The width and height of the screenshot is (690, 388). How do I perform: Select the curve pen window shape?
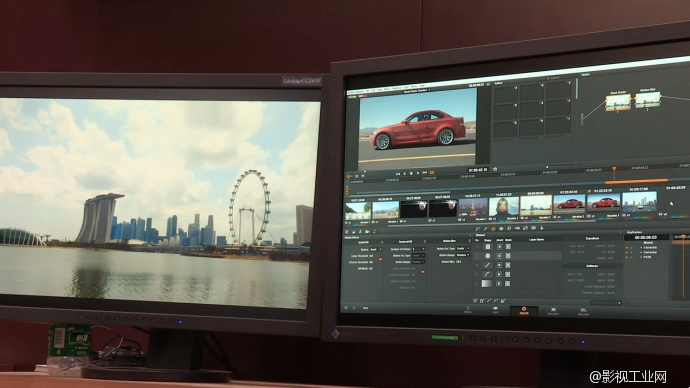[487, 274]
